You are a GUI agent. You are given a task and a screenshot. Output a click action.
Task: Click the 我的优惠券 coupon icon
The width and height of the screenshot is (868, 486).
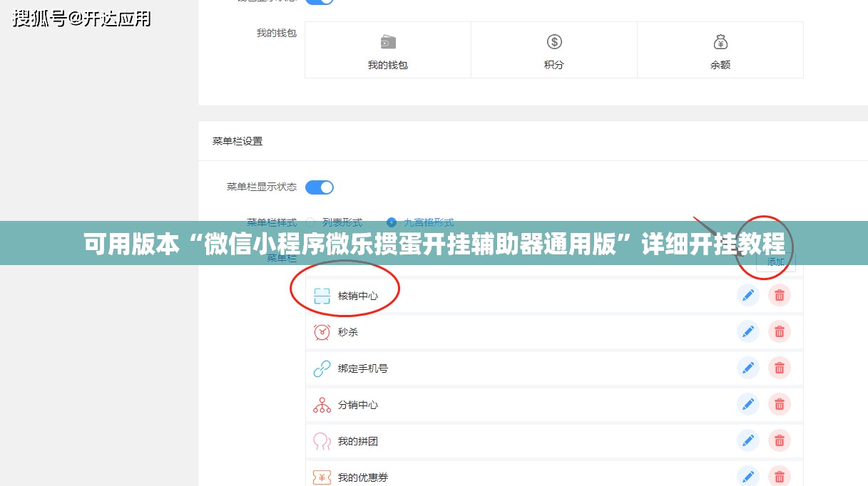click(x=322, y=477)
